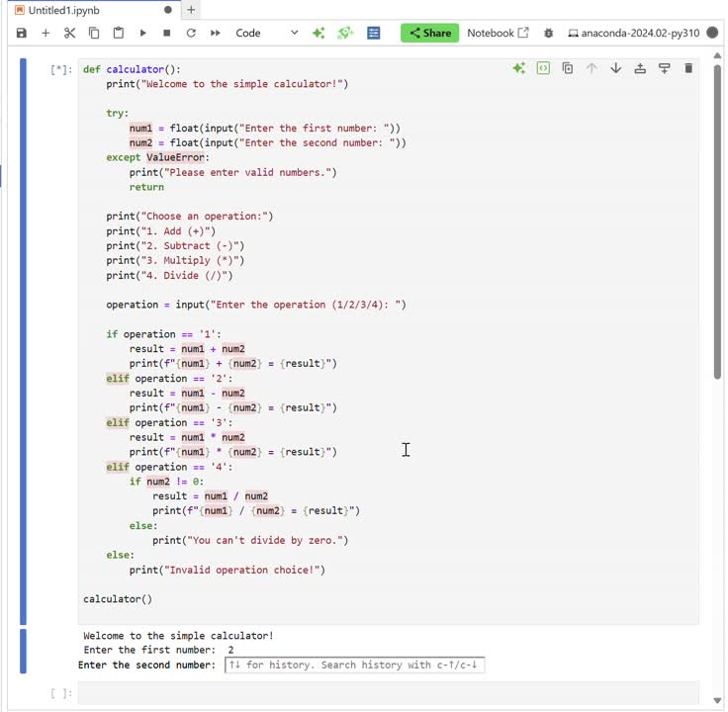728x712 pixels.
Task: Delete the cell with the trash icon
Action: click(688, 68)
